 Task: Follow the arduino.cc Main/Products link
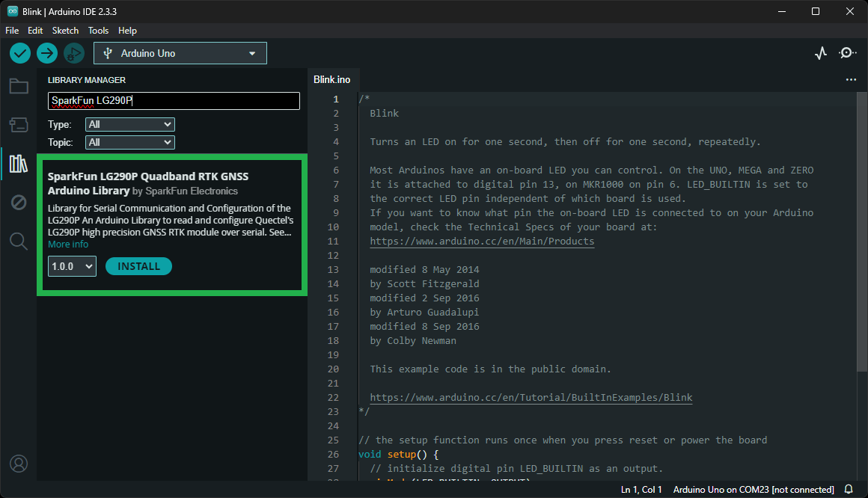pyautogui.click(x=482, y=242)
